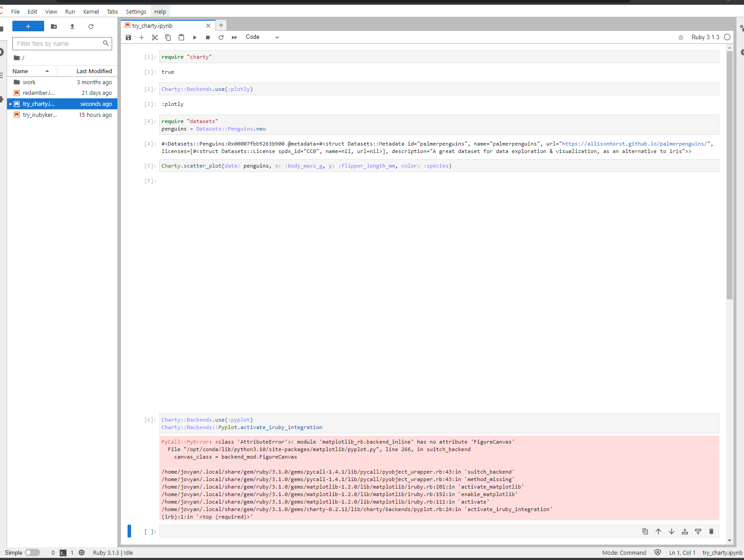
Task: Open the Help menu
Action: click(x=160, y=12)
